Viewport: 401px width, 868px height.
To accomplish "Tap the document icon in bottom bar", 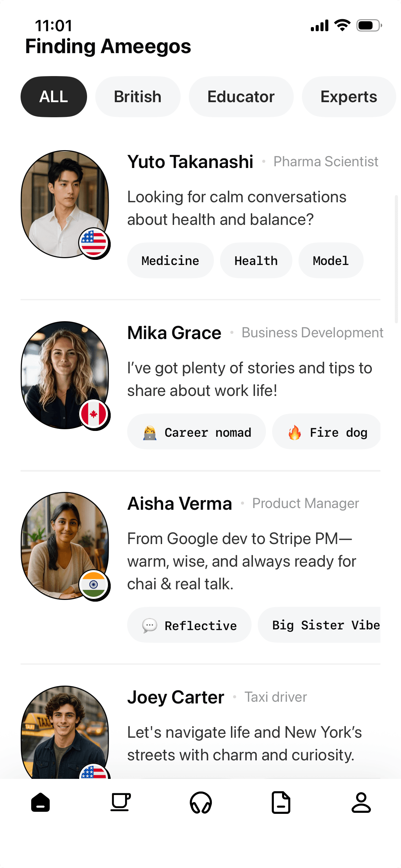I will click(x=281, y=803).
